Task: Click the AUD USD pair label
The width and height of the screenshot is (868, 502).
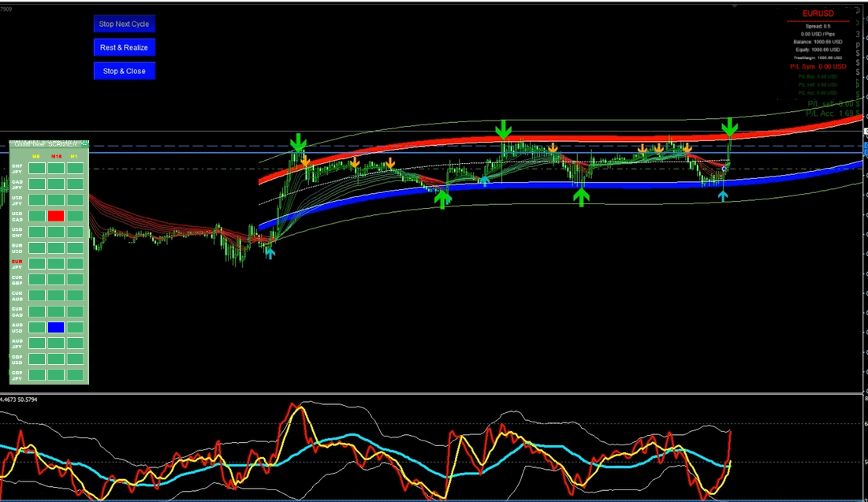Action: pos(17,328)
